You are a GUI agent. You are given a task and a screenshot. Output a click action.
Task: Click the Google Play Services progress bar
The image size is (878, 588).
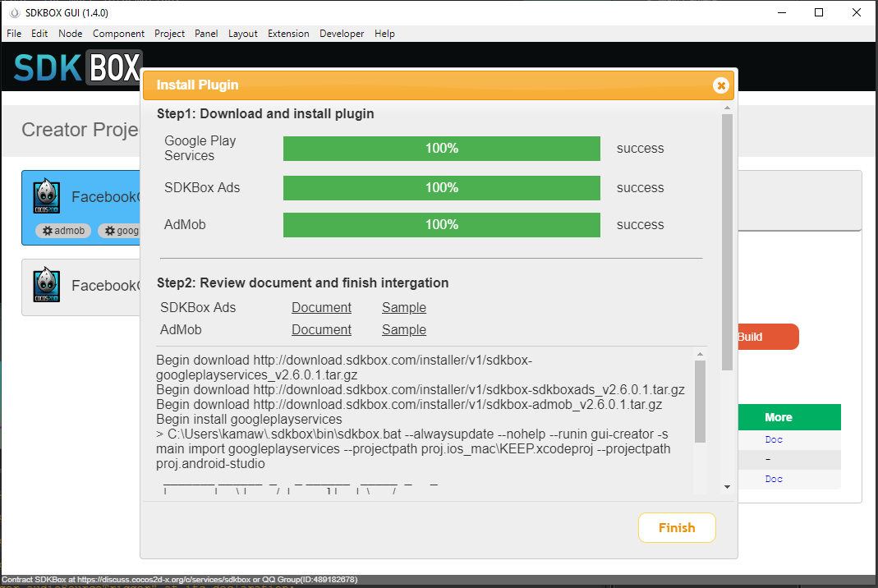[x=442, y=149]
